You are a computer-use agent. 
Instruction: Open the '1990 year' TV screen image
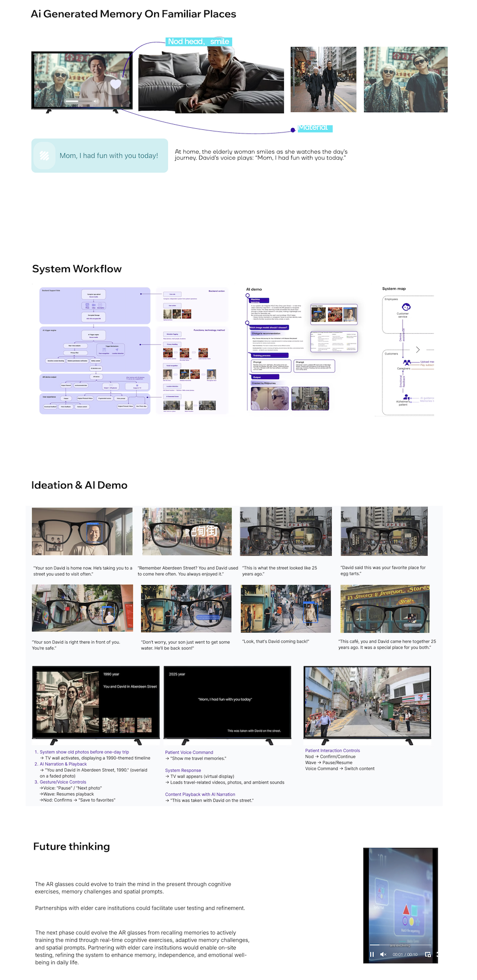click(x=96, y=702)
